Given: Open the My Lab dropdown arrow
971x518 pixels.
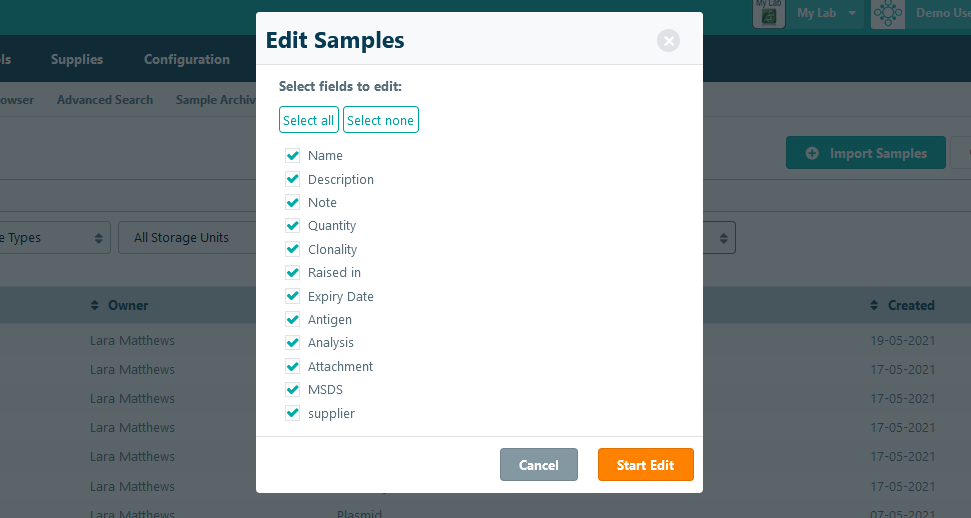Looking at the screenshot, I should (x=852, y=13).
